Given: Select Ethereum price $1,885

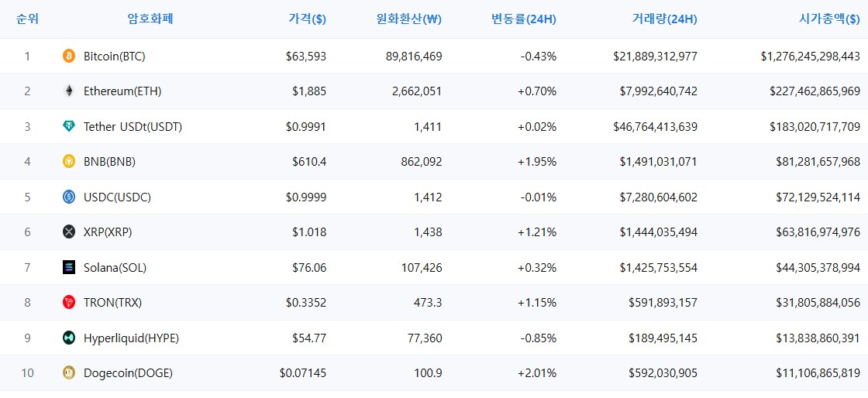Looking at the screenshot, I should click(309, 91).
